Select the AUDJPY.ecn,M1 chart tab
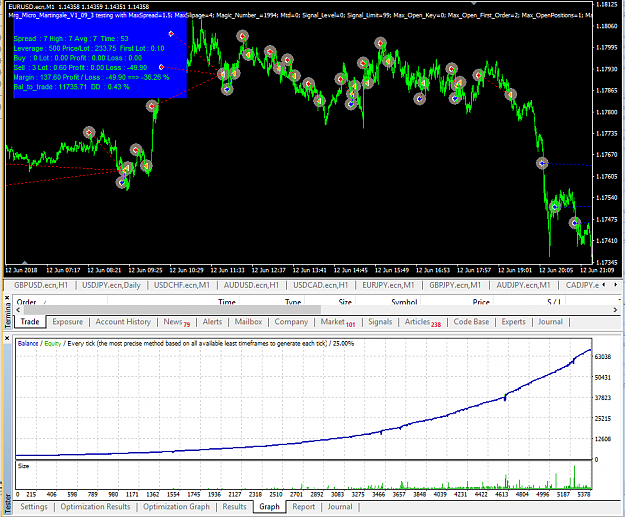Screen dimensions: 625x517 pyautogui.click(x=523, y=285)
